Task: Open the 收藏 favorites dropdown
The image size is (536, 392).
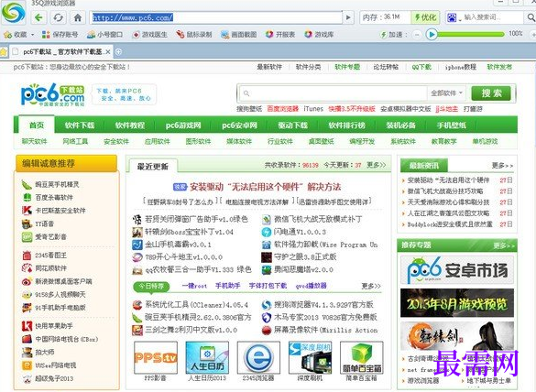Action: point(19,35)
